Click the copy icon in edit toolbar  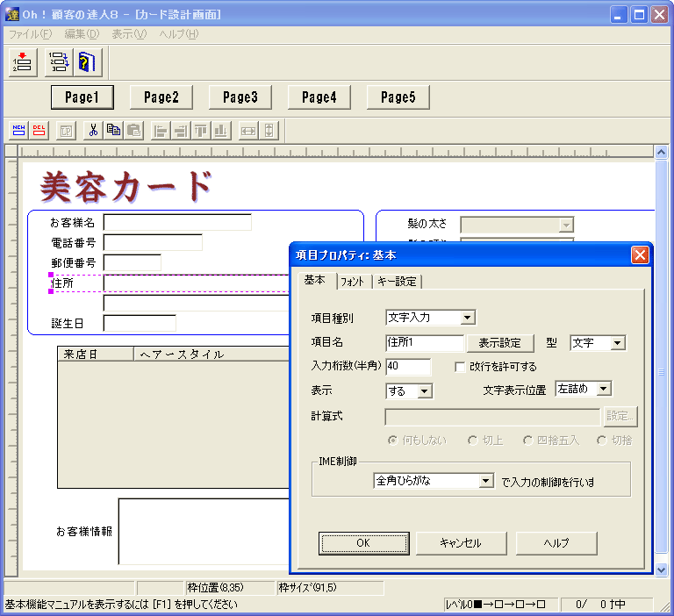coord(113,131)
